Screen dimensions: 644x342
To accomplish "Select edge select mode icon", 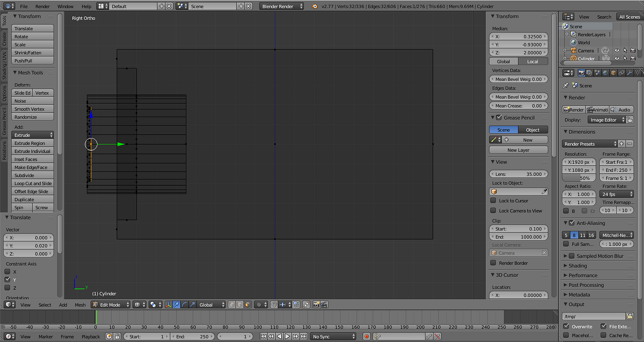I will point(240,305).
